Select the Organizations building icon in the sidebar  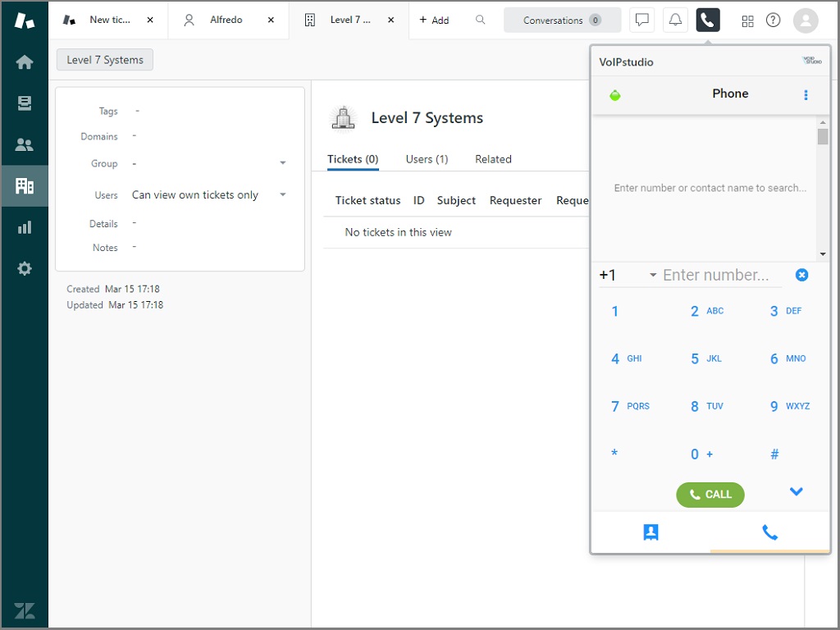click(25, 185)
